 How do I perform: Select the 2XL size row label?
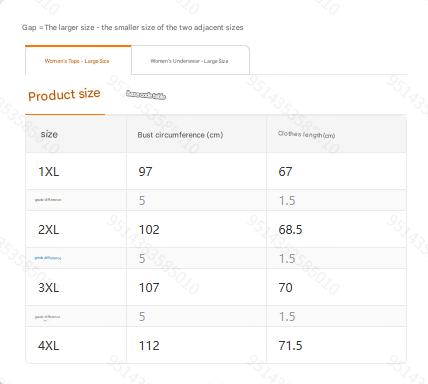(x=49, y=230)
